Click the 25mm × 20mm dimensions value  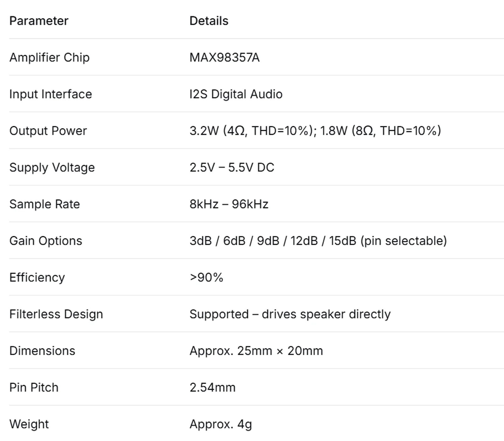pyautogui.click(x=280, y=351)
